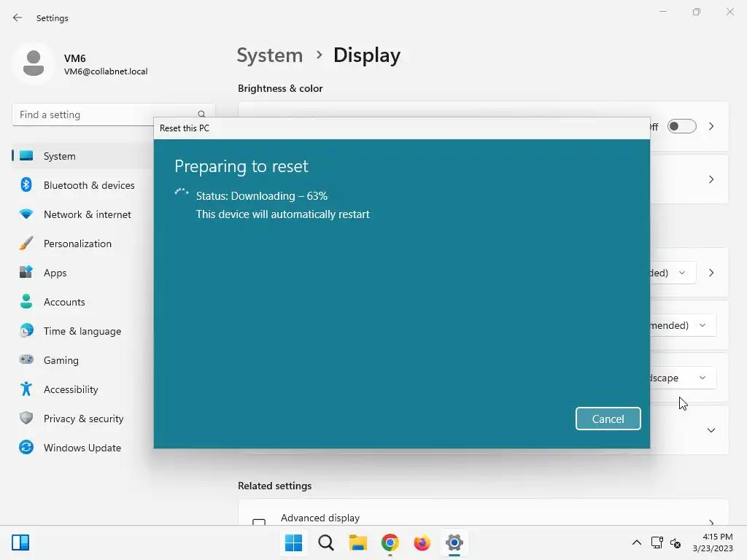The height and width of the screenshot is (560, 747).
Task: Open File Explorer from the taskbar
Action: click(357, 542)
